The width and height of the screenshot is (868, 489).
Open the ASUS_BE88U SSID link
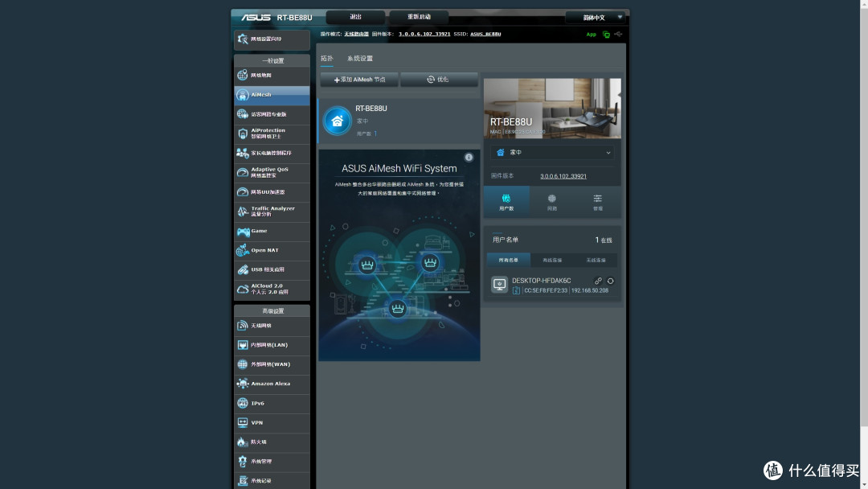485,35
